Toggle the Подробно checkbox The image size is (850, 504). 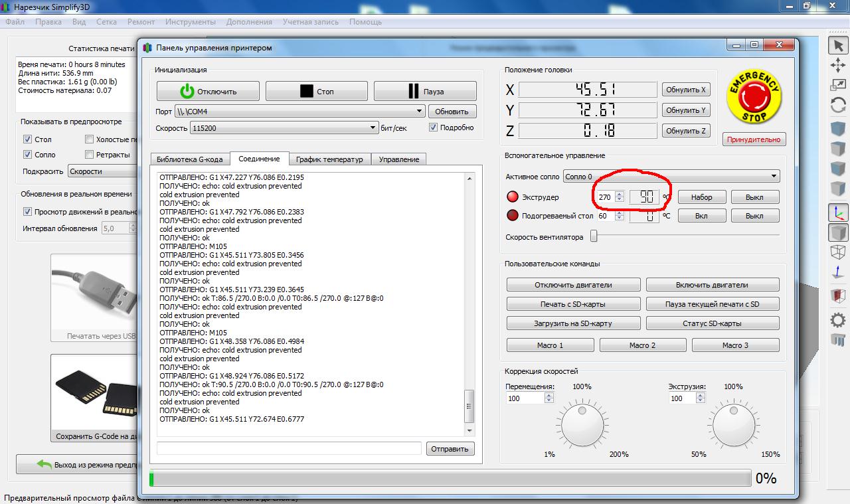tap(434, 127)
